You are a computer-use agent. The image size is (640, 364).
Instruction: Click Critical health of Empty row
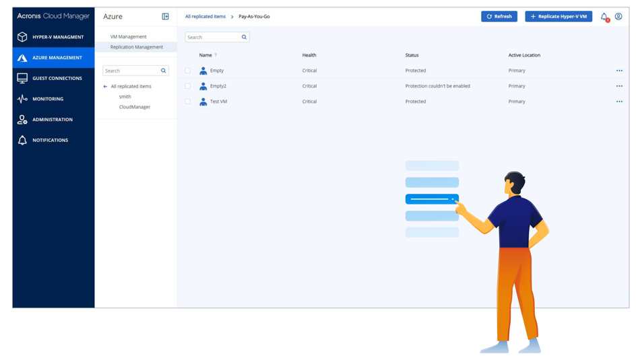[x=309, y=71]
